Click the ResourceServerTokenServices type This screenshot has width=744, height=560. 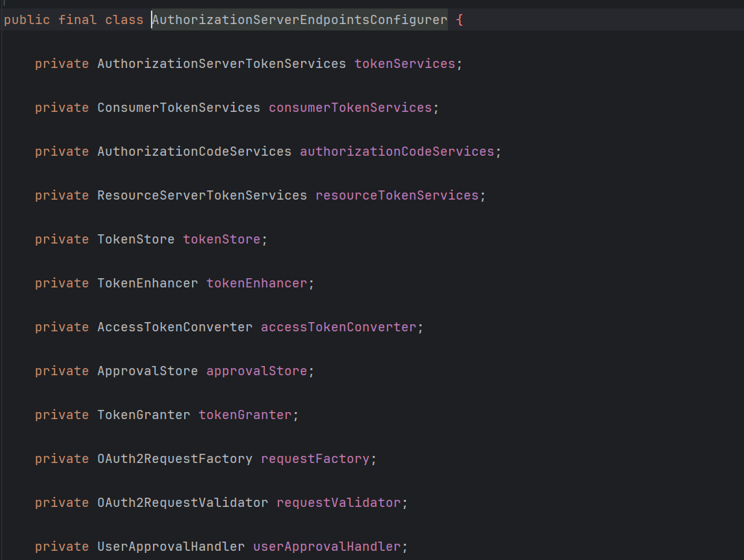[202, 195]
